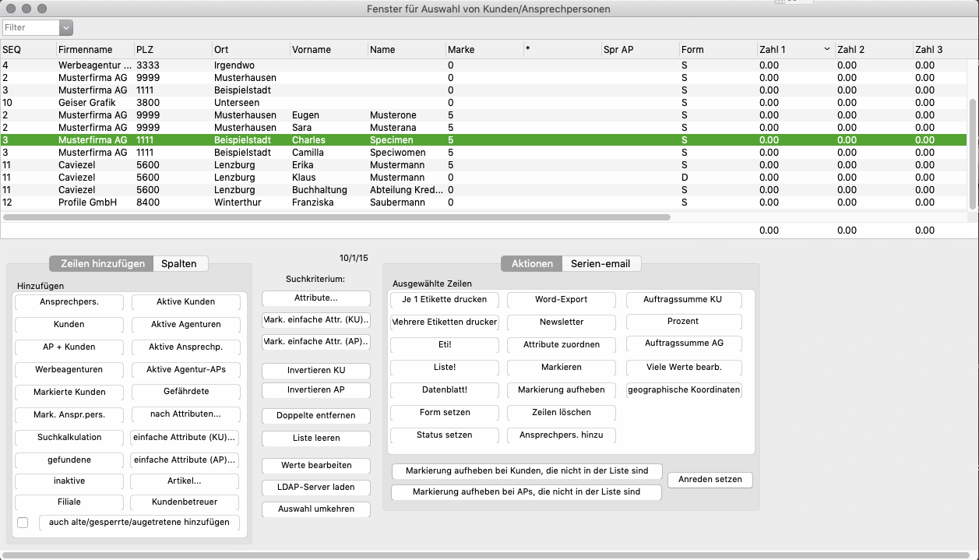Toggle checkbox beside 'auch alte/gesperrte' button
The image size is (979, 560).
pyautogui.click(x=23, y=523)
